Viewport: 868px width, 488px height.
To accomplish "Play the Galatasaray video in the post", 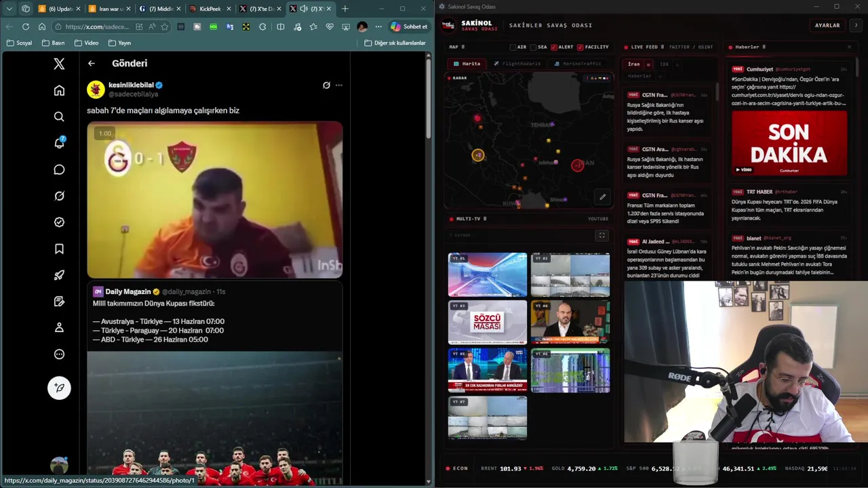I will 214,200.
